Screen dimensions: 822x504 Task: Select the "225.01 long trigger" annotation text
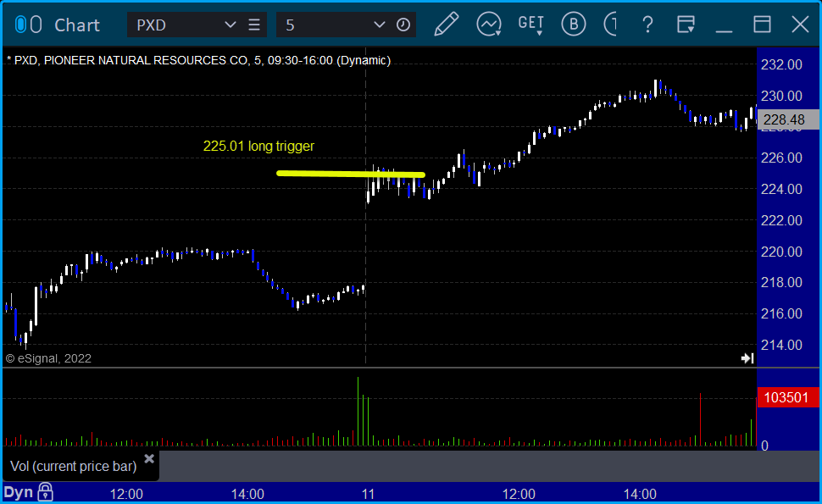tap(258, 146)
